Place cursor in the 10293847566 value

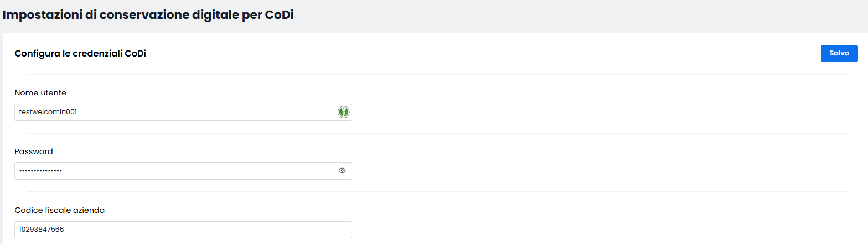[42, 230]
